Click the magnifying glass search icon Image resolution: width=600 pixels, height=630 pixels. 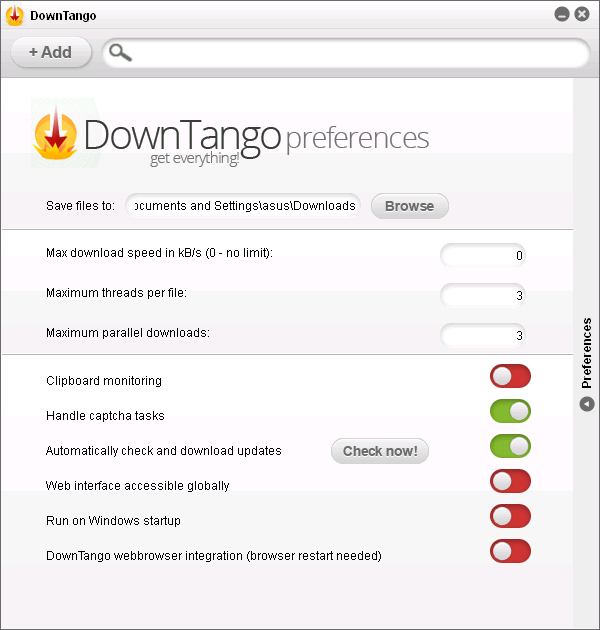coord(120,53)
